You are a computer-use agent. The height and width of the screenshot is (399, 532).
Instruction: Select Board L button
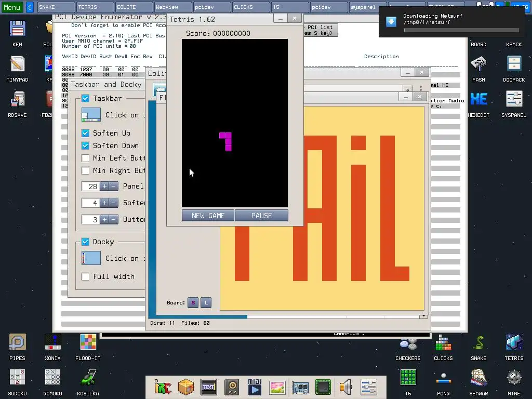point(206,303)
